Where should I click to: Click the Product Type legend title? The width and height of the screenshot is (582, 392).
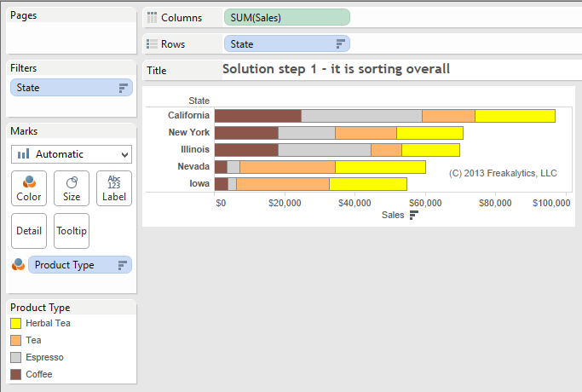coord(40,308)
